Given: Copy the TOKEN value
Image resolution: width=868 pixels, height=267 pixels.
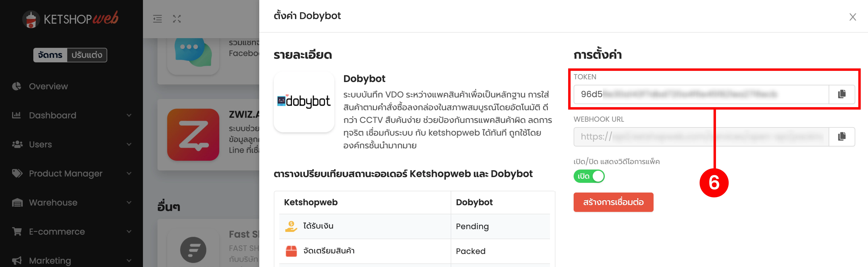Looking at the screenshot, I should [x=842, y=94].
